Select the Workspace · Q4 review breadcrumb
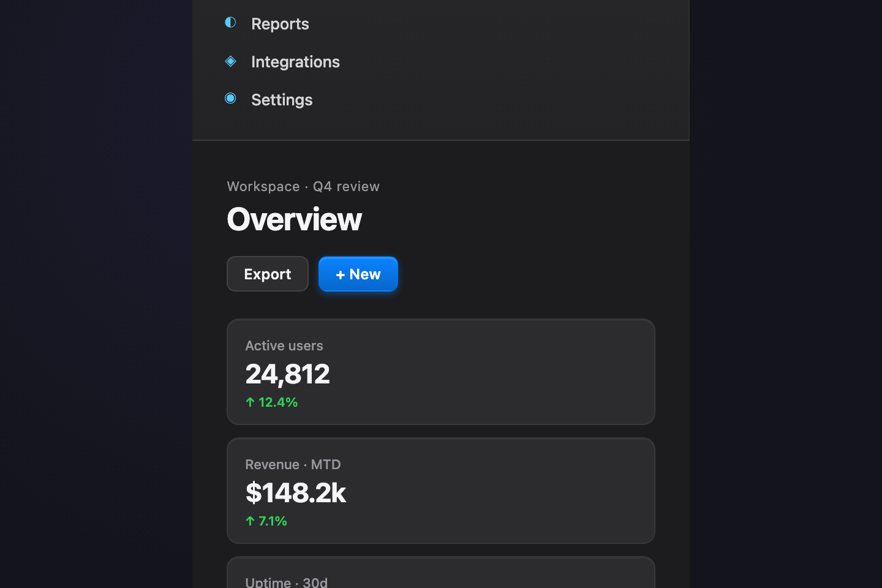Viewport: 882px width, 588px height. [303, 186]
